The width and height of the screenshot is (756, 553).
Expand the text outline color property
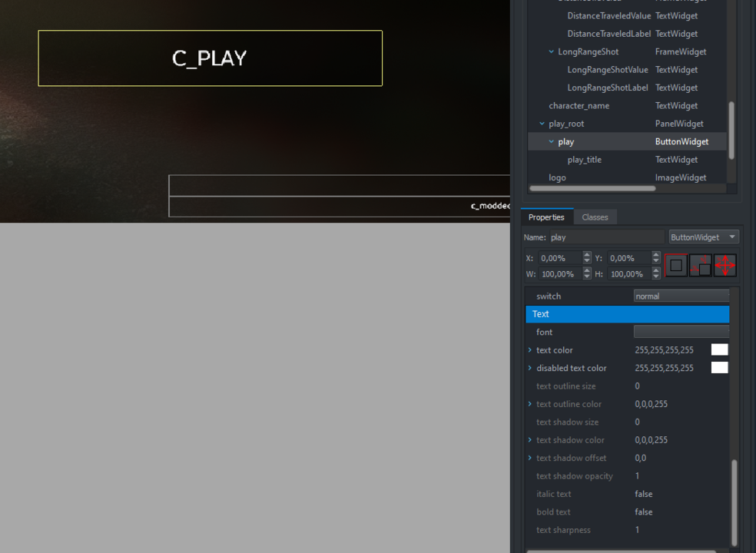[530, 404]
